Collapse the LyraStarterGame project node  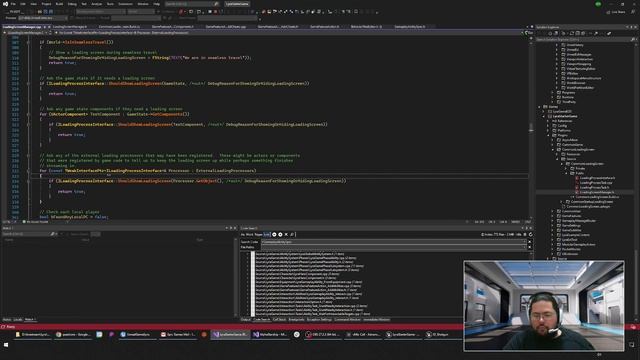[x=544, y=116]
